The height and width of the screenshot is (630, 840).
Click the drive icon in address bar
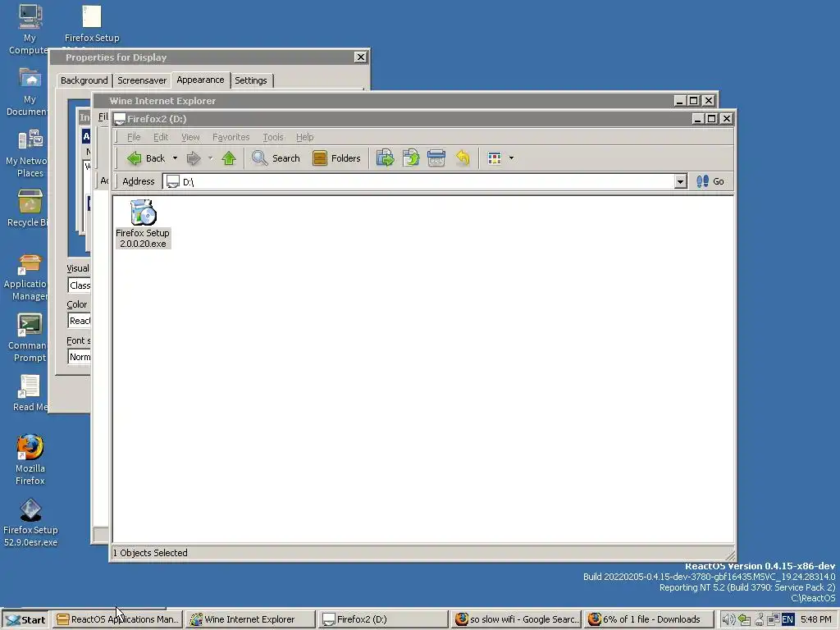(172, 181)
